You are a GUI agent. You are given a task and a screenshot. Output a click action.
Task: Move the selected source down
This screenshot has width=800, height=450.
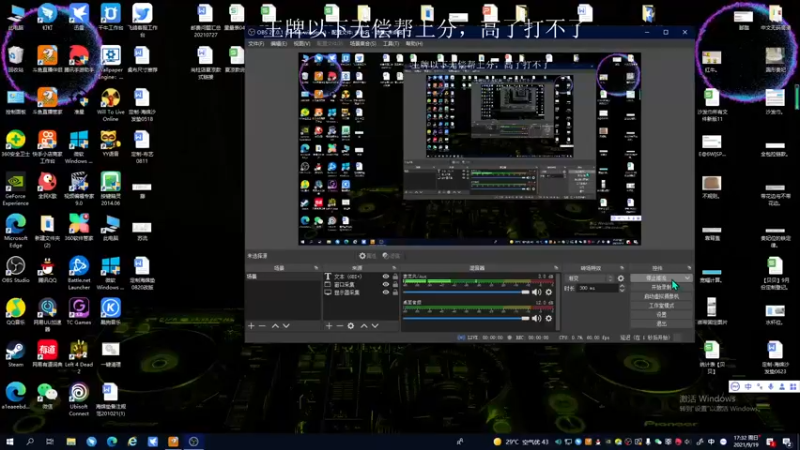[375, 326]
